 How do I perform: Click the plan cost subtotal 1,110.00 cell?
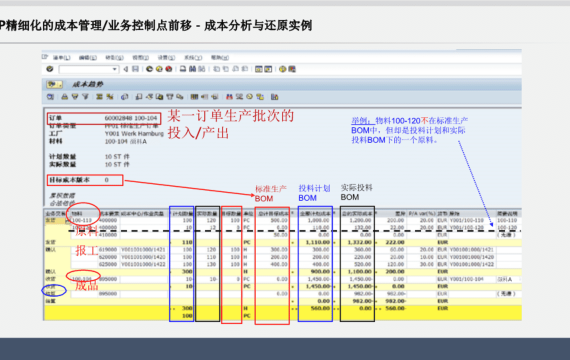click(315, 243)
